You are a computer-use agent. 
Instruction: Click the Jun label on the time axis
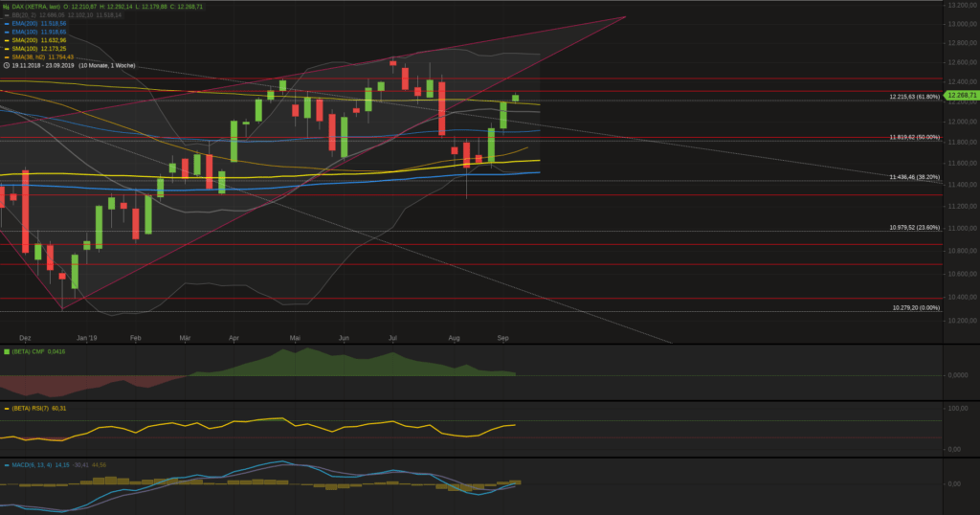click(x=344, y=338)
